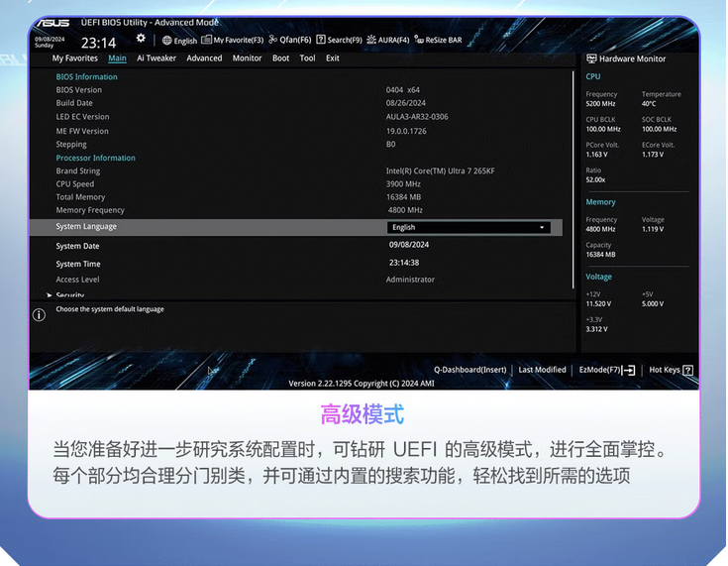Click the 23:14 clock display
Screen dimensions: 728x566
tap(98, 43)
